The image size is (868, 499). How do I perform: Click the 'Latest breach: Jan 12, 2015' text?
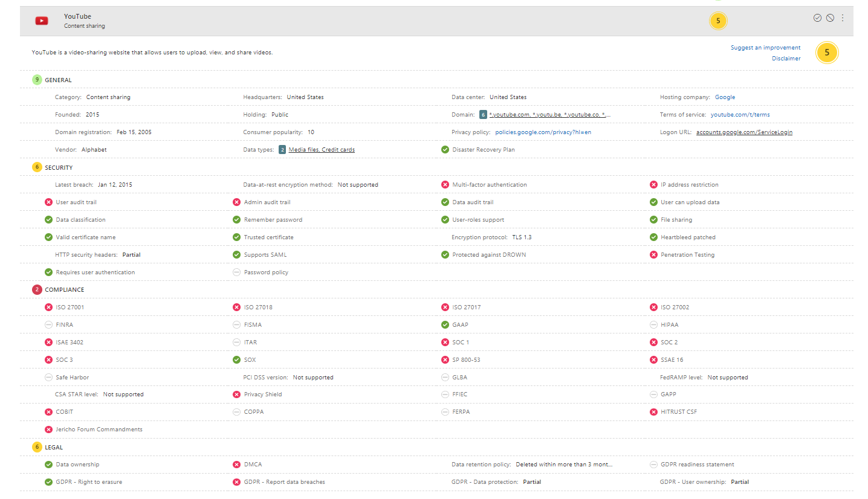point(94,185)
